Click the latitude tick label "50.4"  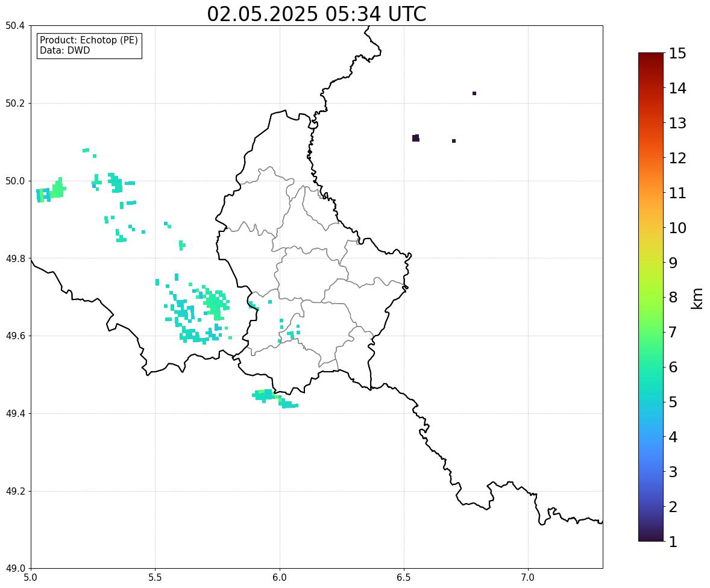pos(14,26)
